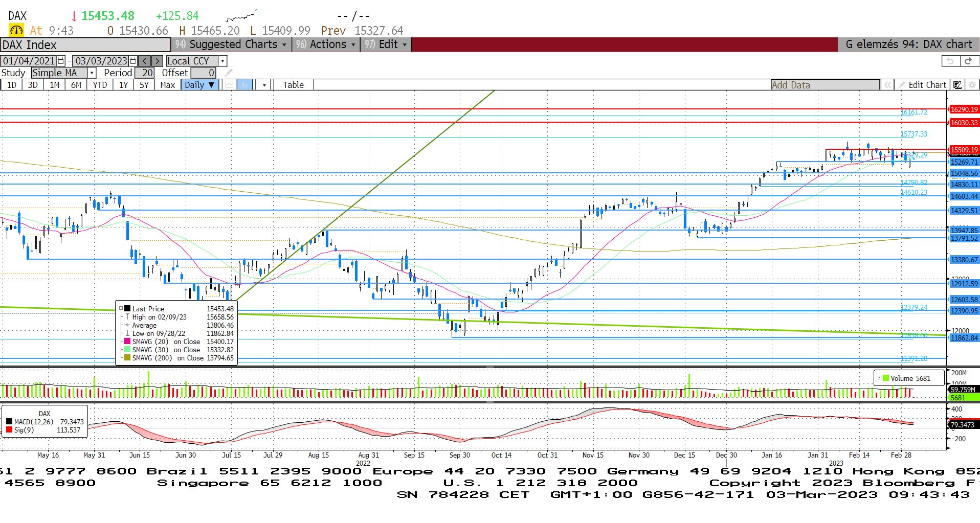Image resolution: width=980 pixels, height=523 pixels.
Task: Click the Average marker icon in legend
Action: 127,325
